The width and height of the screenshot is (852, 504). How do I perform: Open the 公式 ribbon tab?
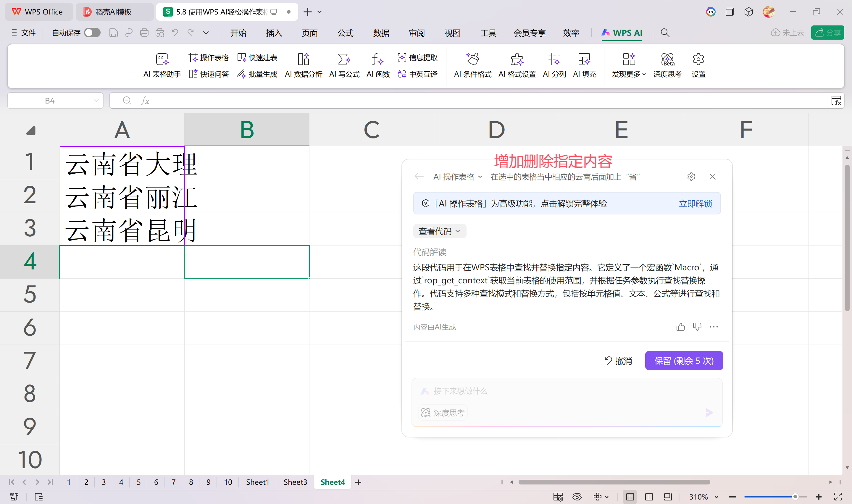[x=345, y=33]
